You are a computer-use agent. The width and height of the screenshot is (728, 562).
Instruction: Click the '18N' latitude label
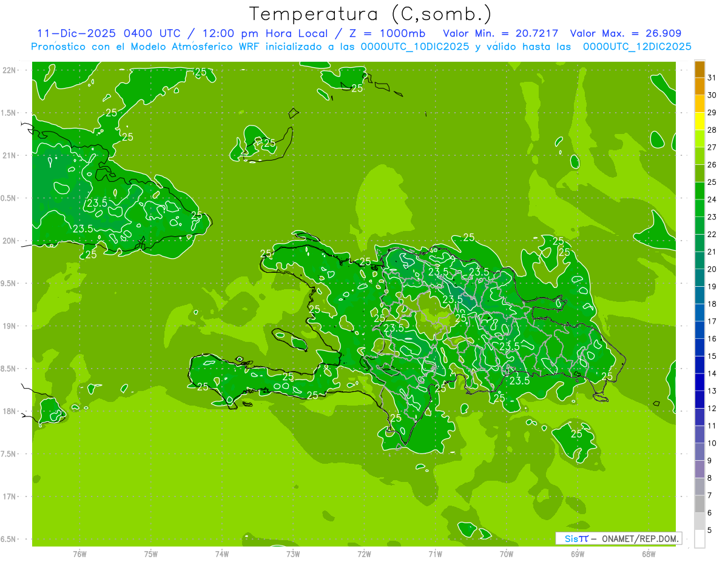8,411
